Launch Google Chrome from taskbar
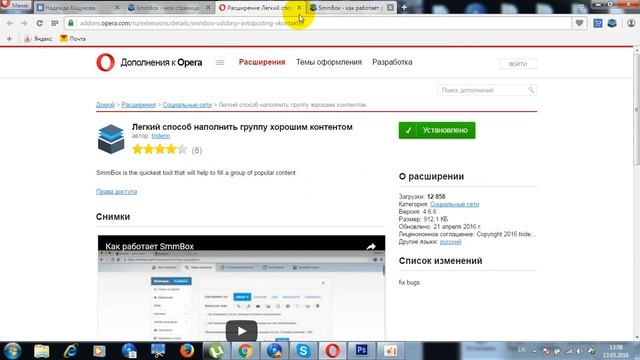This screenshot has height=360, width=640. [x=245, y=351]
